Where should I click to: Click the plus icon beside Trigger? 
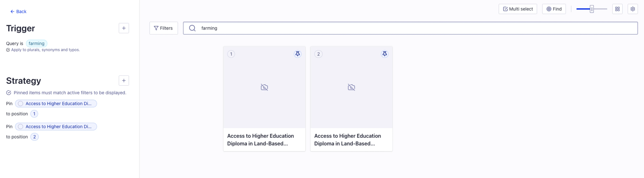(x=124, y=28)
